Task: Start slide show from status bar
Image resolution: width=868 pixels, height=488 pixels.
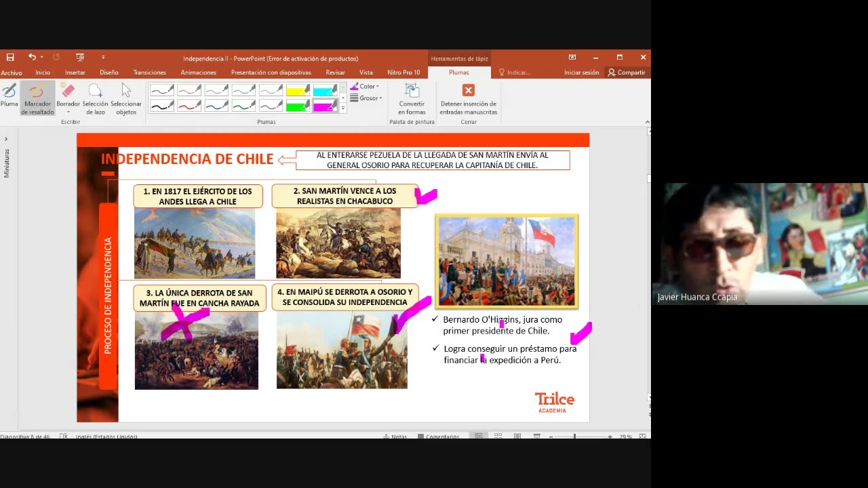Action: coord(536,436)
